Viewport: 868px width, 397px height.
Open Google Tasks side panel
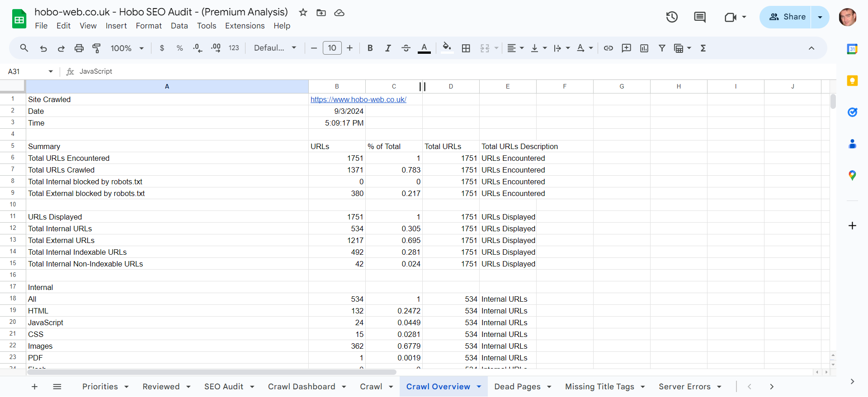click(x=852, y=112)
